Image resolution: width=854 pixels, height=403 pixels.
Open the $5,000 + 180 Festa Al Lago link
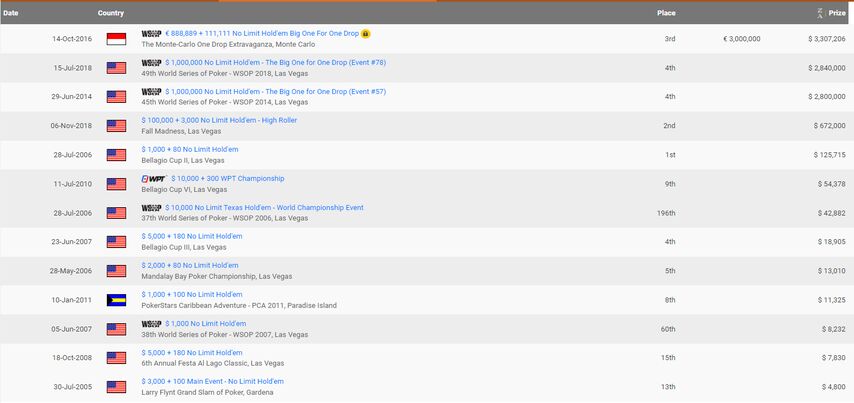(192, 352)
